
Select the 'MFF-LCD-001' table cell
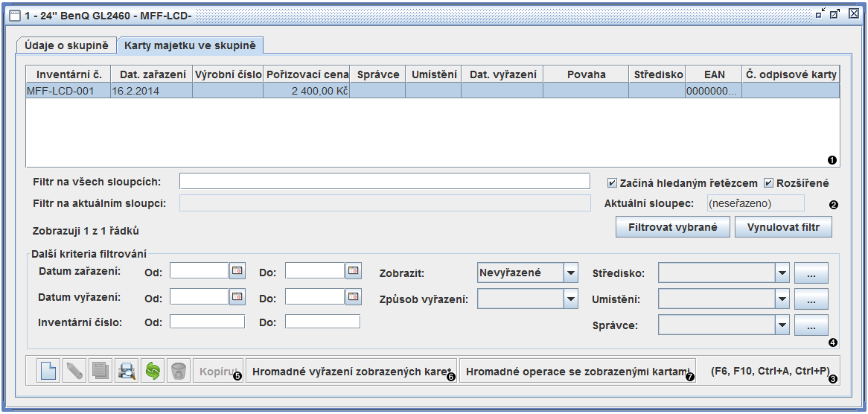click(68, 91)
